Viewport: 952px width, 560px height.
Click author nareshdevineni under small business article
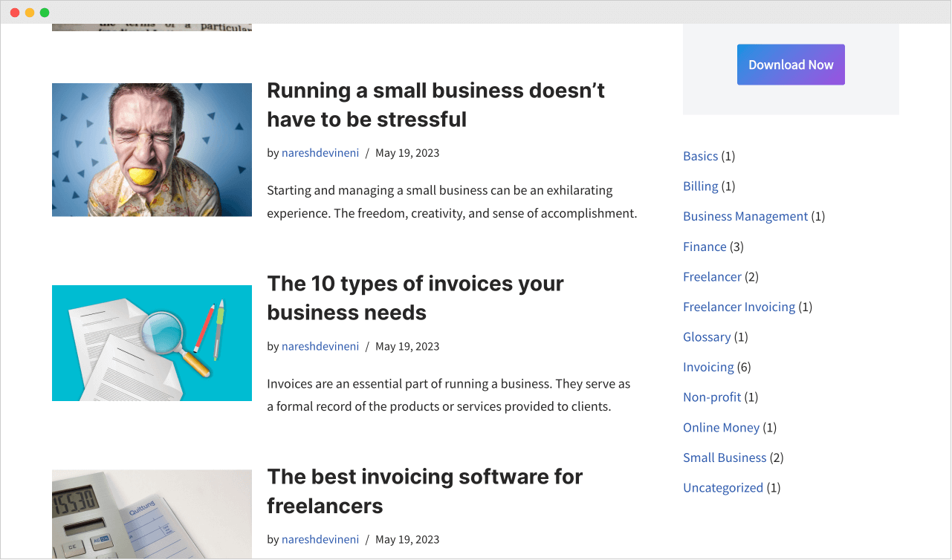point(320,153)
